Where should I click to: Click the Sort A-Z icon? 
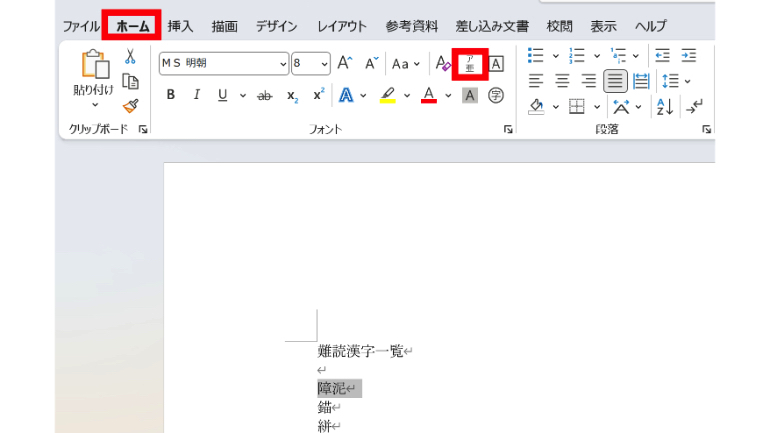666,105
